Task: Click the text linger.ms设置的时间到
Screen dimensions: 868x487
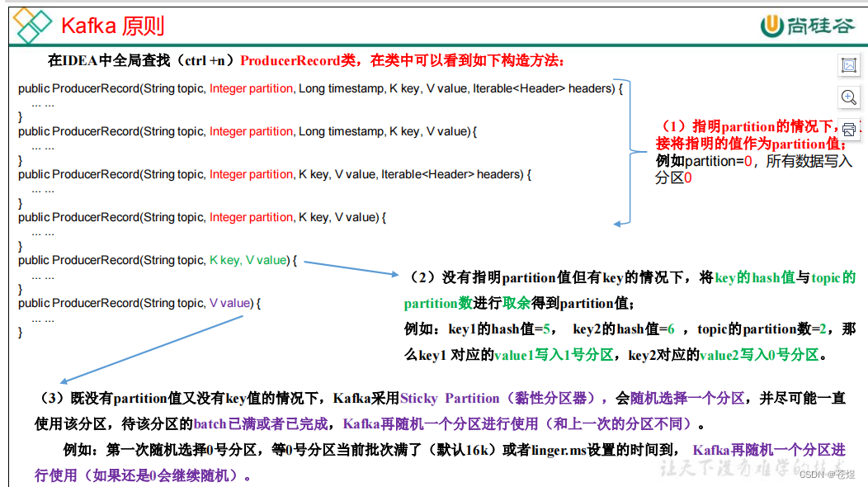Action: [x=602, y=450]
